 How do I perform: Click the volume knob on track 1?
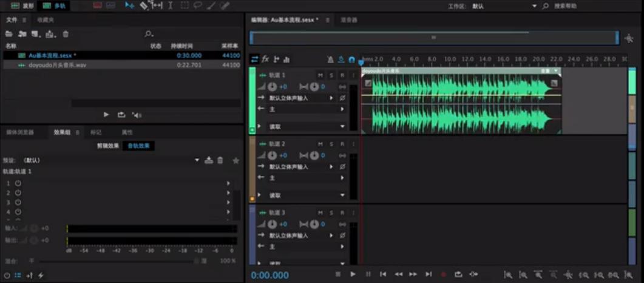(273, 87)
